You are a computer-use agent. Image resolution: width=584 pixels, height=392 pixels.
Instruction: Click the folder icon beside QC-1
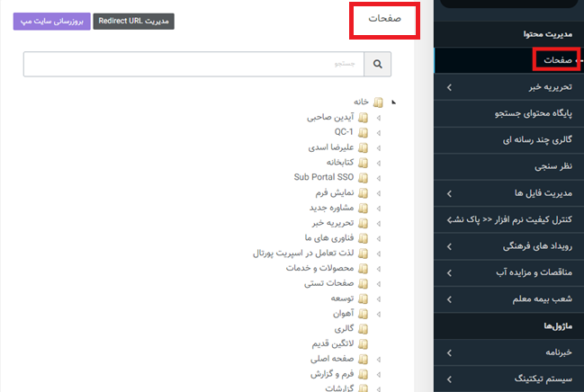pos(363,132)
